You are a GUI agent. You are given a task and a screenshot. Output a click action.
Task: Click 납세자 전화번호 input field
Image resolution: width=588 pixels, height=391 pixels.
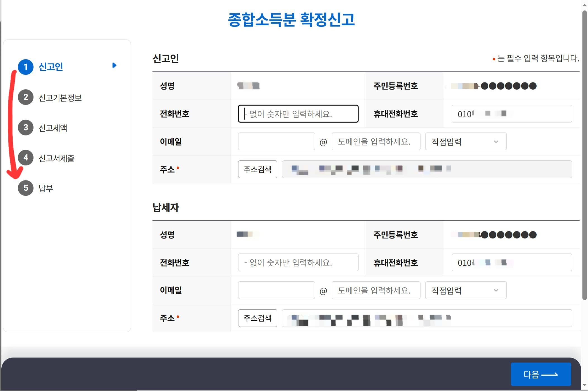[x=298, y=262]
